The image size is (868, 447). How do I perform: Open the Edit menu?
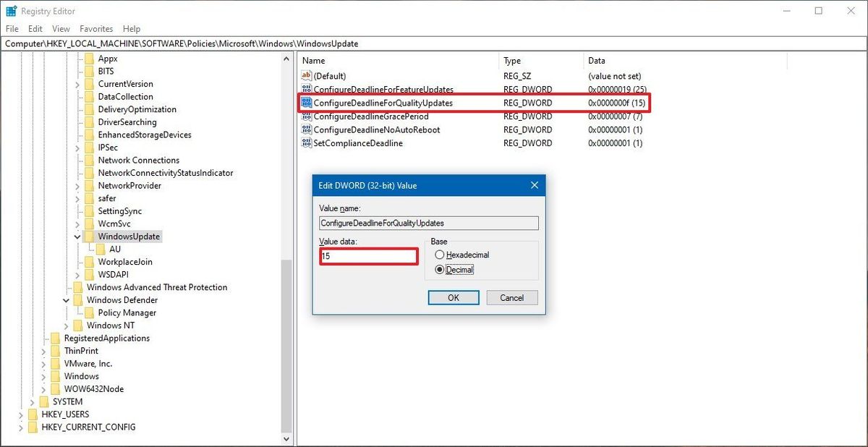(34, 28)
